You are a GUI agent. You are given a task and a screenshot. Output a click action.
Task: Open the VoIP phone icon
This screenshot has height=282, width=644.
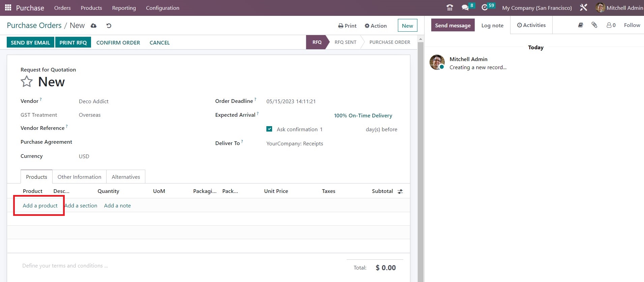(x=449, y=7)
